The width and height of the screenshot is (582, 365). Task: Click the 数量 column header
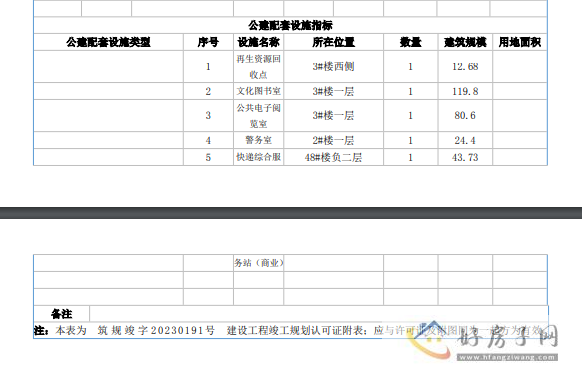pyautogui.click(x=411, y=42)
